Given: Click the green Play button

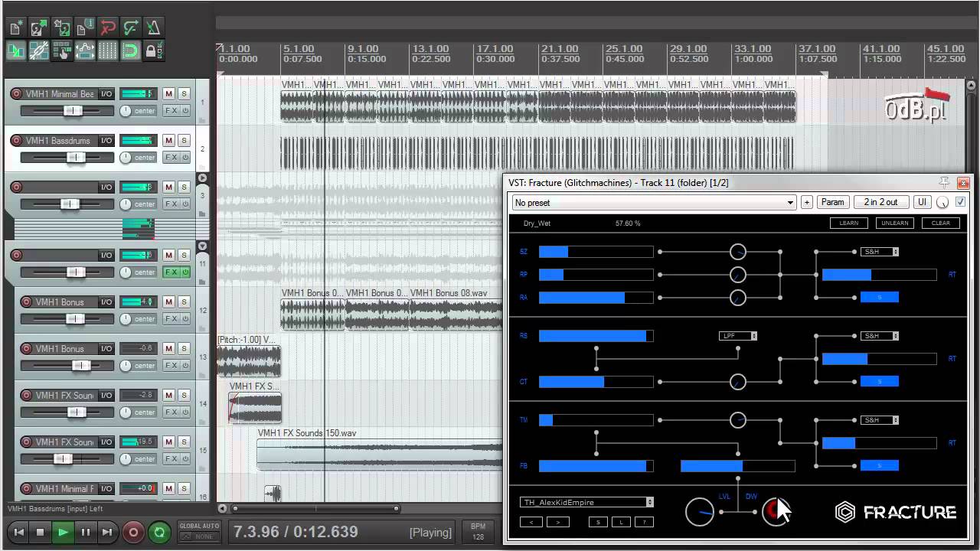Looking at the screenshot, I should pos(63,532).
